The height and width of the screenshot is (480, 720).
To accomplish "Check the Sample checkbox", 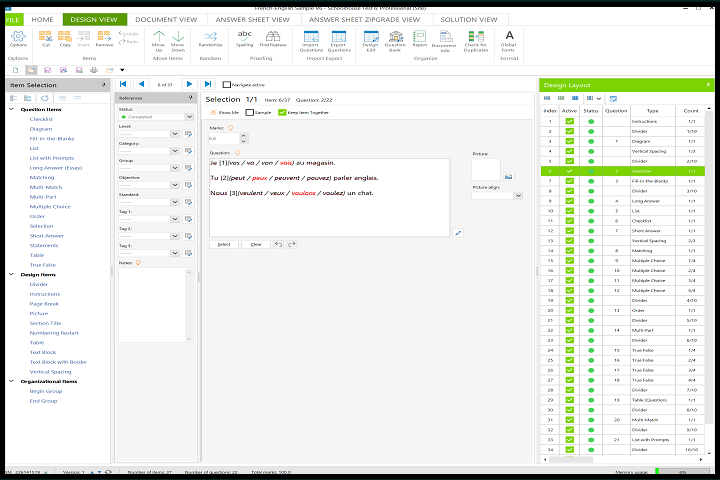I will click(x=249, y=112).
